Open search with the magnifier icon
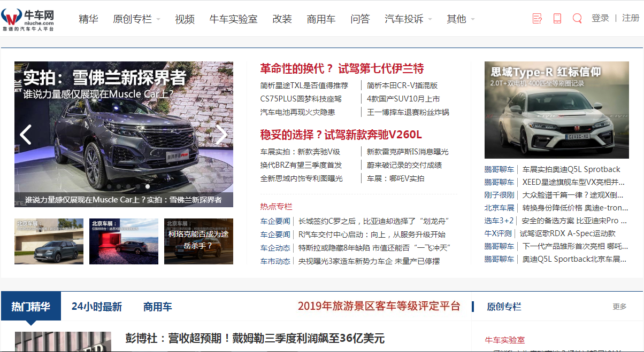The width and height of the screenshot is (644, 352). point(577,19)
